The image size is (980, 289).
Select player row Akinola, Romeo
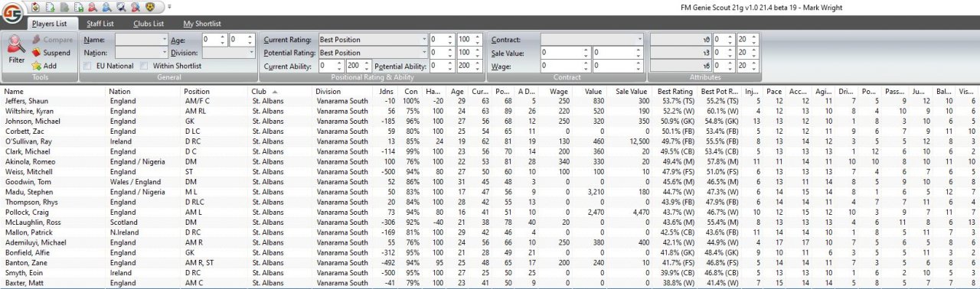point(490,161)
